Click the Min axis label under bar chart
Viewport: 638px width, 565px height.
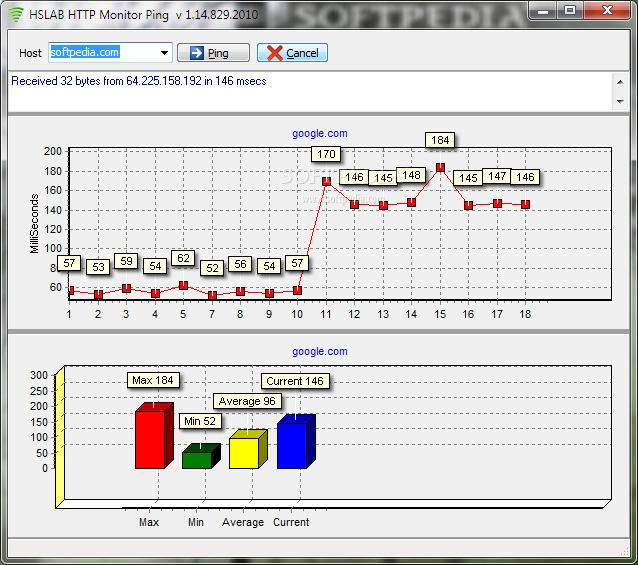pos(196,522)
